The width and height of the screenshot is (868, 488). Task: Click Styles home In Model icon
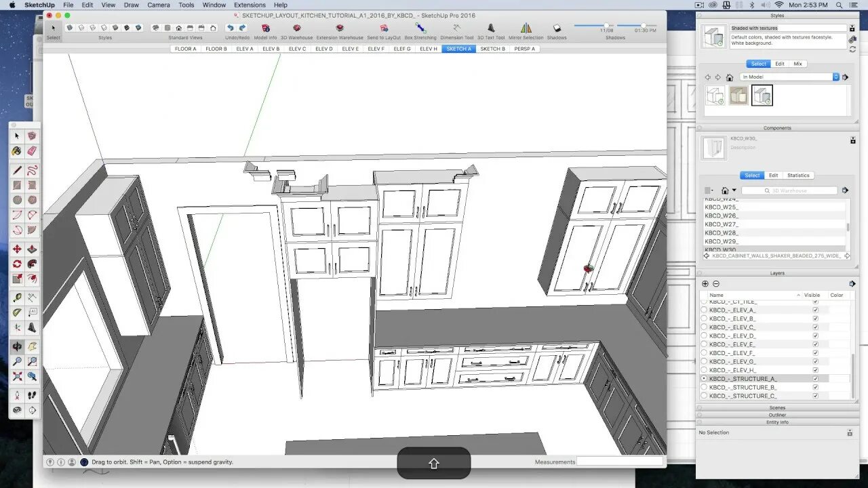point(730,77)
